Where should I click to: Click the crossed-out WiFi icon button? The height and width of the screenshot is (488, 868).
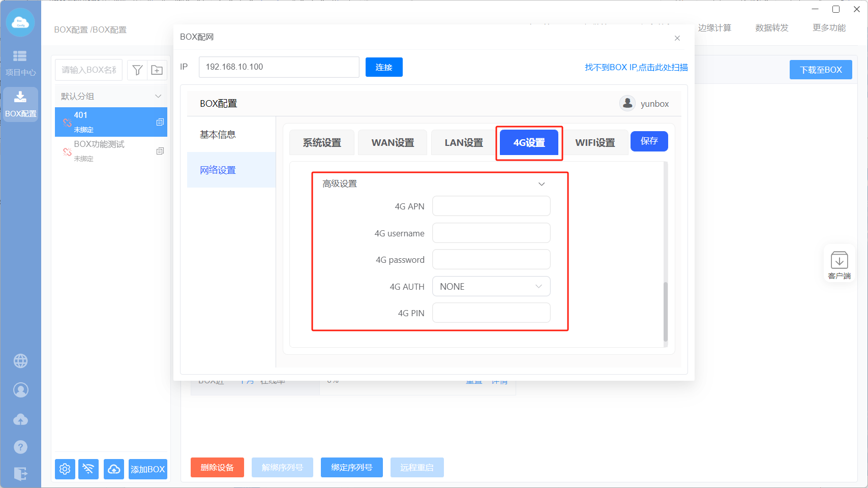89,469
